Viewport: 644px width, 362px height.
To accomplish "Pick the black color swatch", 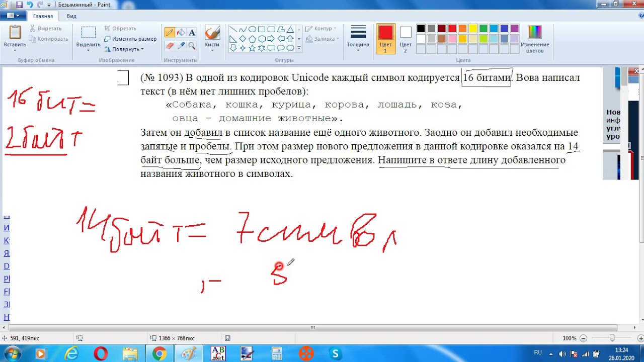I will pyautogui.click(x=421, y=29).
